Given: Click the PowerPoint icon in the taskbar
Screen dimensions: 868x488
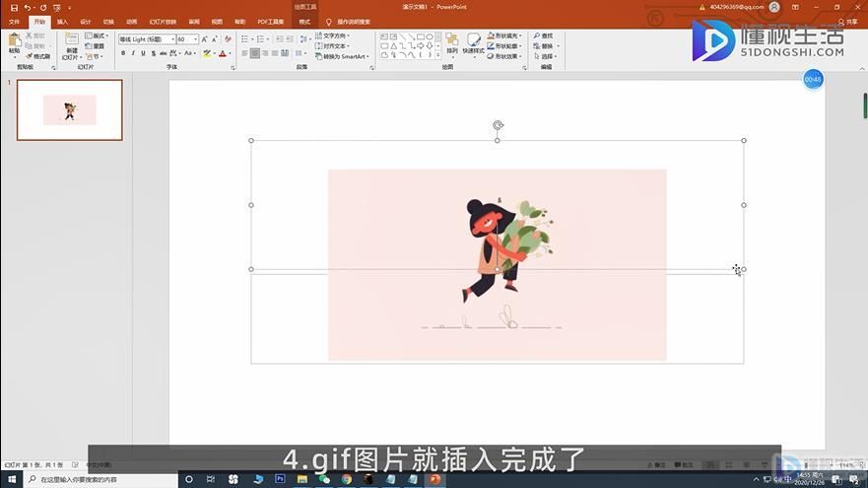Looking at the screenshot, I should pyautogui.click(x=435, y=479).
